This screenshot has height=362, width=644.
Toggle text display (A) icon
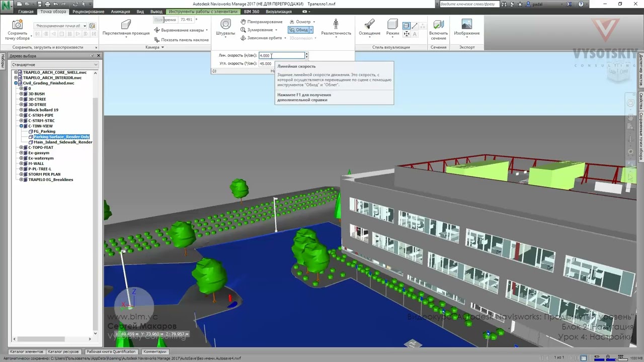pos(415,34)
